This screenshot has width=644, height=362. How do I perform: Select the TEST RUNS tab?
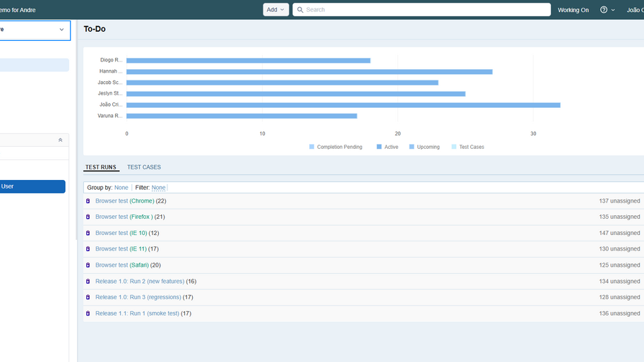coord(101,167)
